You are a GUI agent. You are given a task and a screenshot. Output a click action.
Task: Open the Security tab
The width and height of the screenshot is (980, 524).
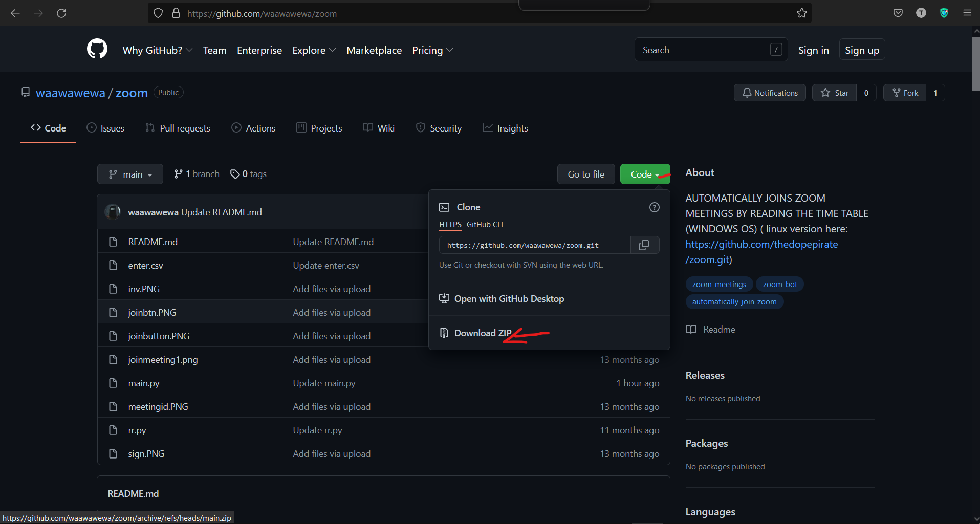click(439, 128)
